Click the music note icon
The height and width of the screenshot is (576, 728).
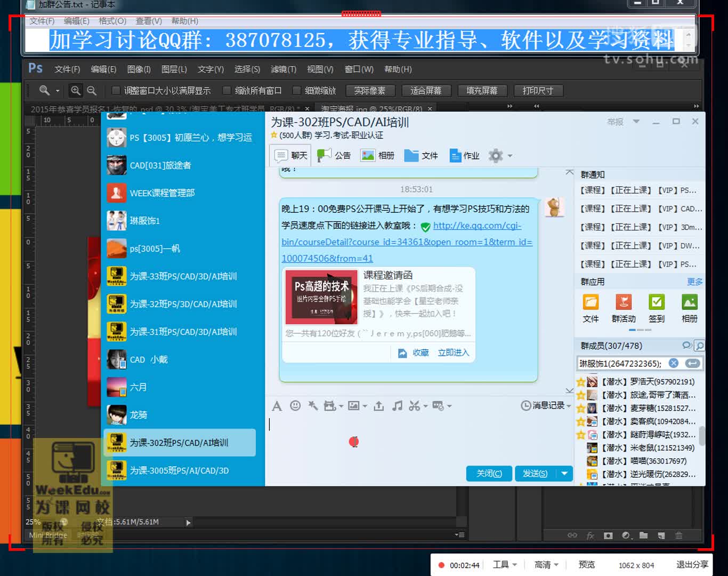click(x=397, y=406)
